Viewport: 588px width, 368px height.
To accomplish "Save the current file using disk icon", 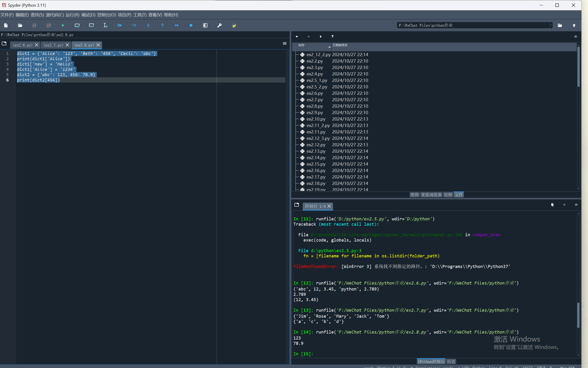I will 34,25.
